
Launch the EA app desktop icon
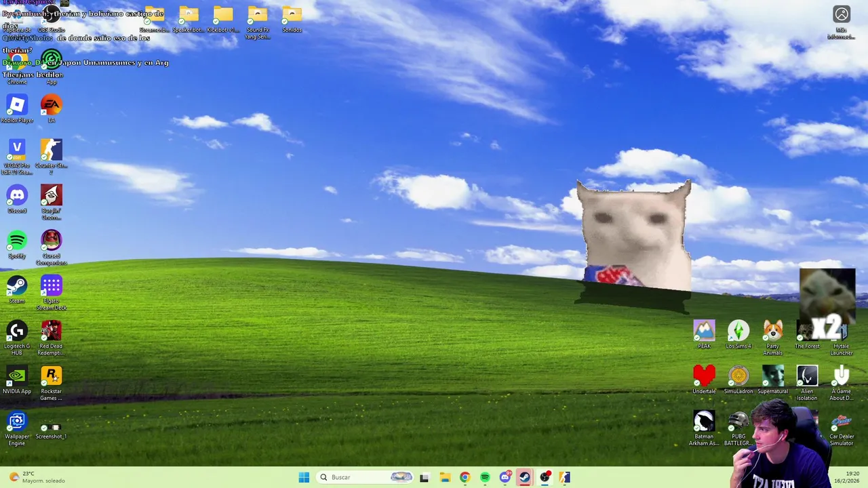pos(51,109)
